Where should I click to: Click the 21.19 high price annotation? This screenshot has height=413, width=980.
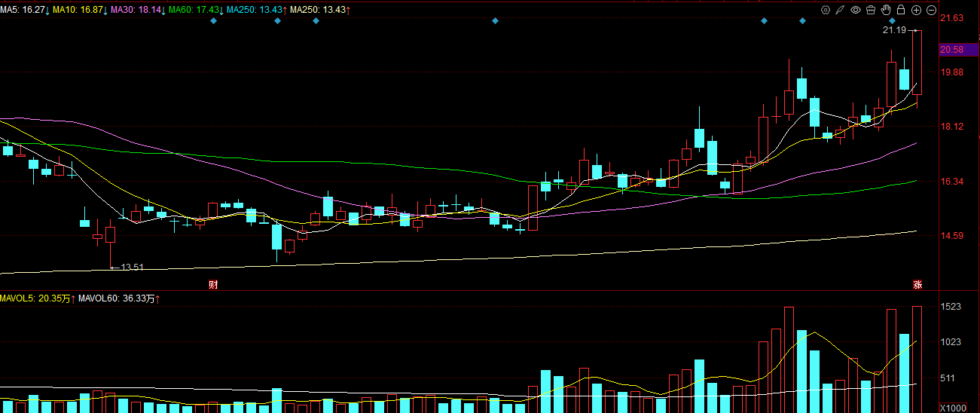coord(894,30)
